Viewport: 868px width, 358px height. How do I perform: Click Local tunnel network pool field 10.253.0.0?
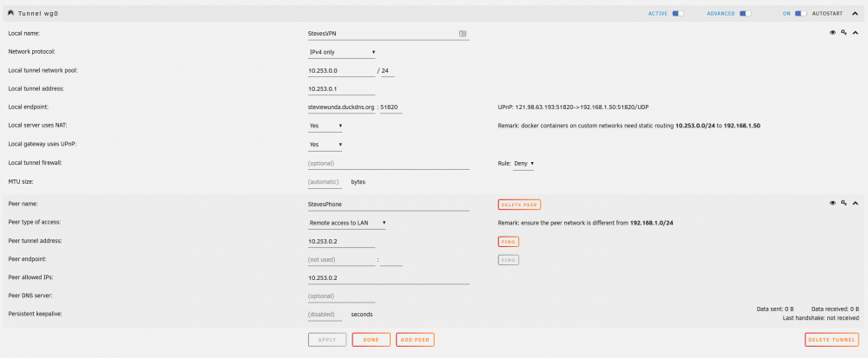[x=341, y=71]
